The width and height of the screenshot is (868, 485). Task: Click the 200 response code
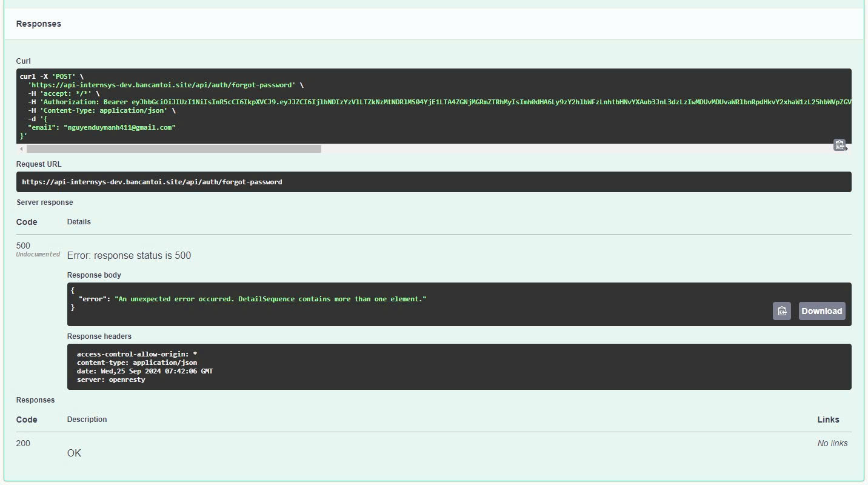23,443
